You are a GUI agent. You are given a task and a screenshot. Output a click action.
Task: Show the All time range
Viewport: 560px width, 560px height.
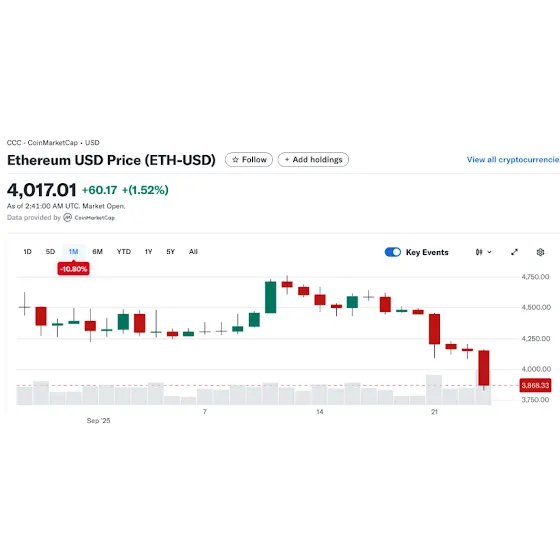[193, 252]
